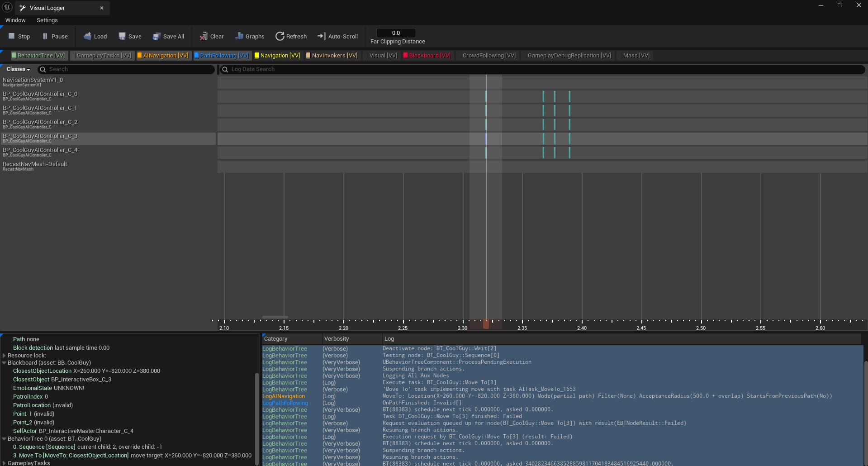Toggle the NavInvokers [VV] category filter
Viewport: 868px width, 466px height.
point(332,55)
